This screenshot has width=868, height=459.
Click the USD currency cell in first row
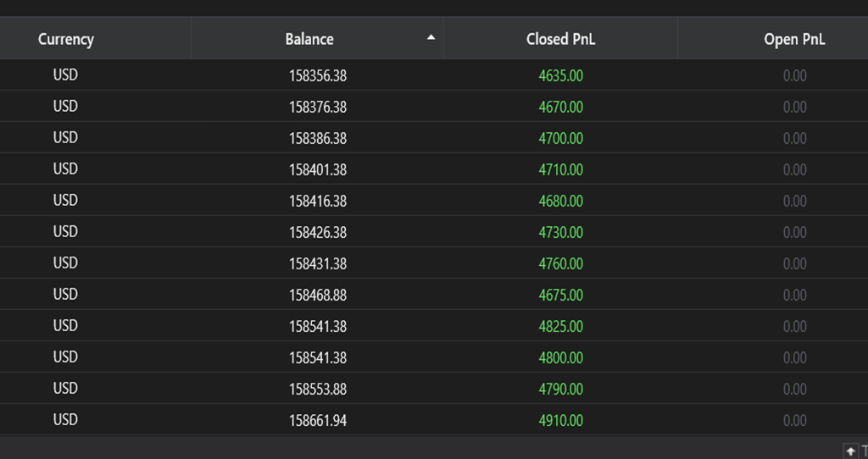pyautogui.click(x=65, y=75)
